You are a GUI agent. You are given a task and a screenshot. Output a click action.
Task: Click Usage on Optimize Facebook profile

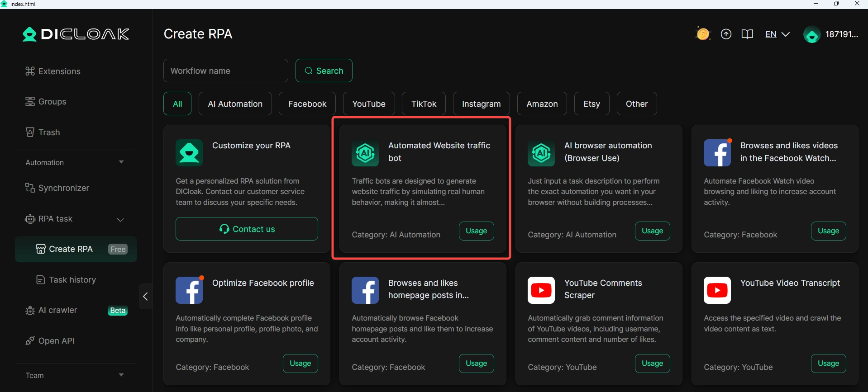pos(300,364)
